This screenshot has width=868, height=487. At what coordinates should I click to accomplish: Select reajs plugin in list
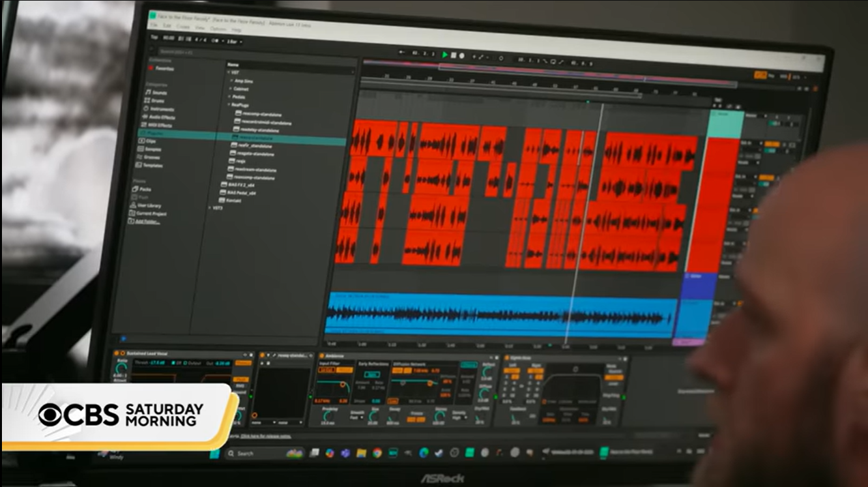tap(238, 162)
